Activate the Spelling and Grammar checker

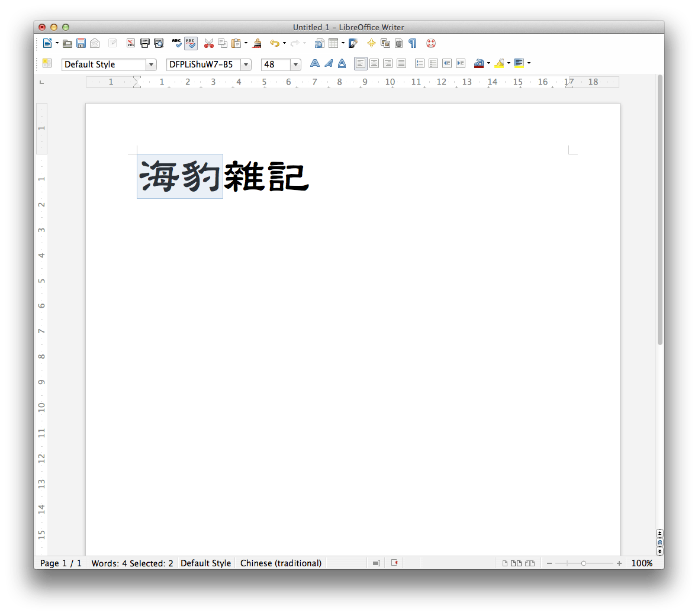pyautogui.click(x=176, y=43)
